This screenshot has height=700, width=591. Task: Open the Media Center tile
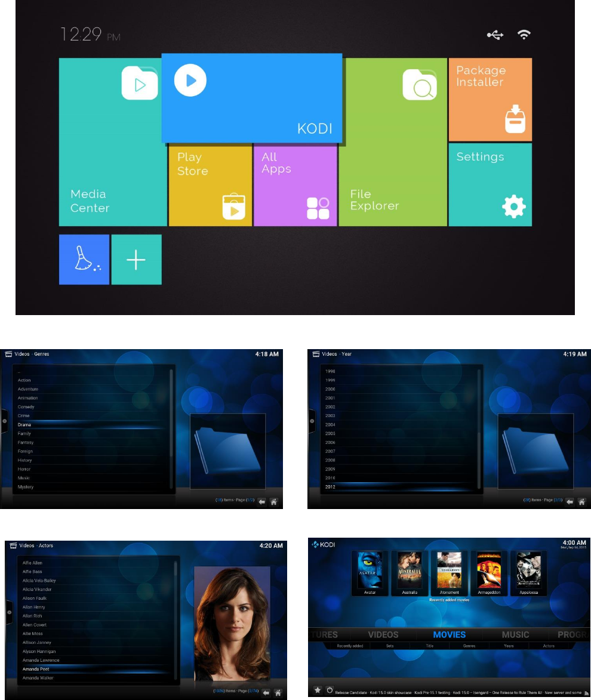113,142
